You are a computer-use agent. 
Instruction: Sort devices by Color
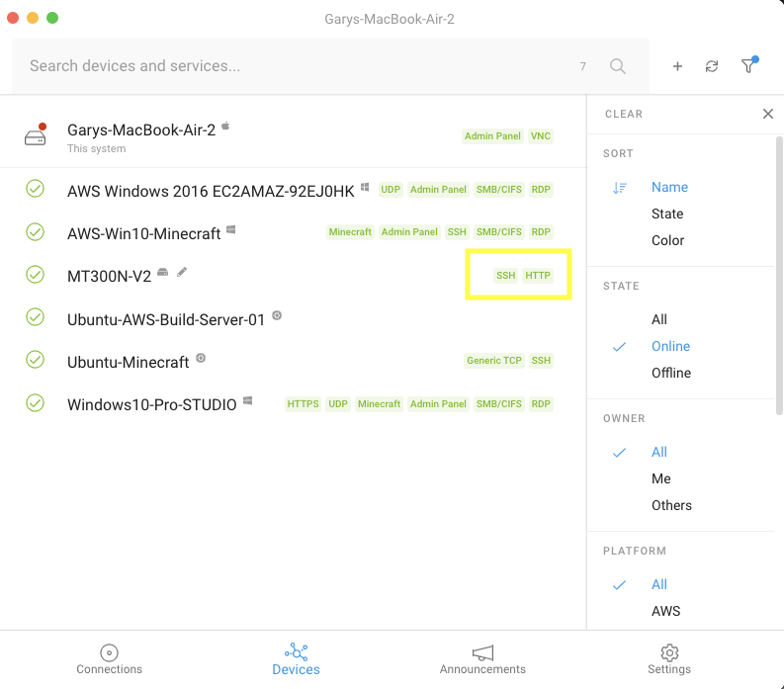point(667,240)
